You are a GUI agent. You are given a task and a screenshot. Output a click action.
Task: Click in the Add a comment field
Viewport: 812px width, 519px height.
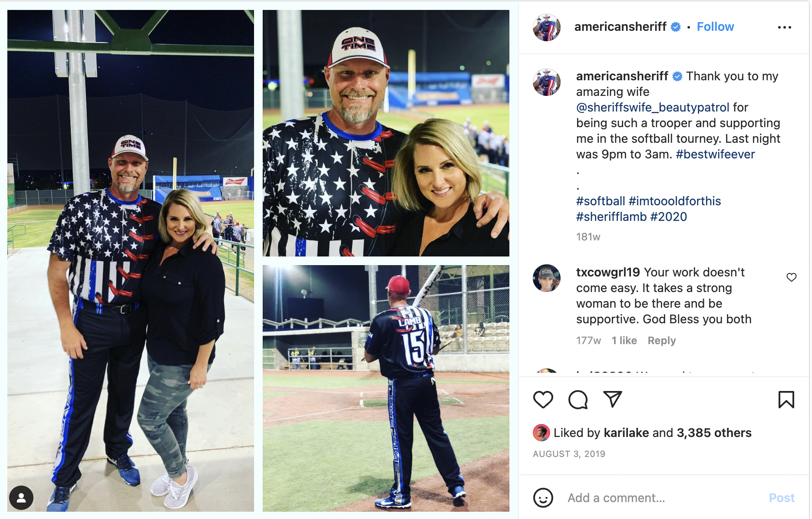(x=651, y=498)
